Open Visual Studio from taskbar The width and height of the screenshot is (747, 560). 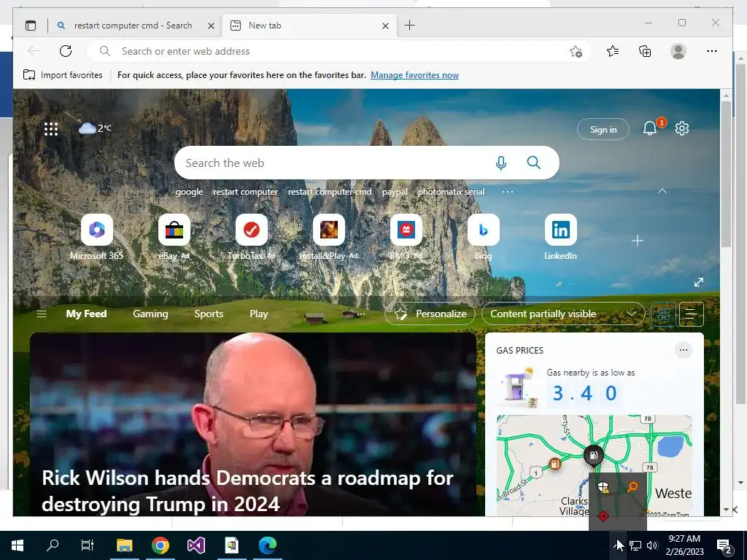click(x=196, y=545)
